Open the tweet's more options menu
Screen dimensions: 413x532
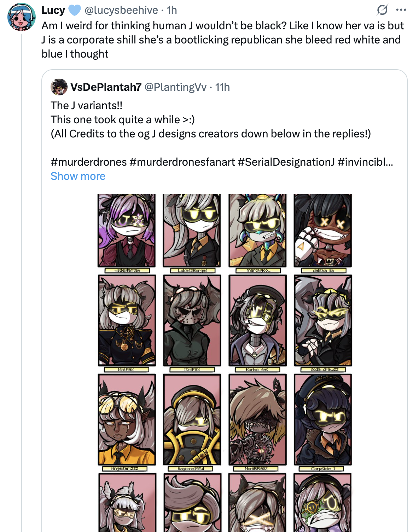click(x=401, y=10)
